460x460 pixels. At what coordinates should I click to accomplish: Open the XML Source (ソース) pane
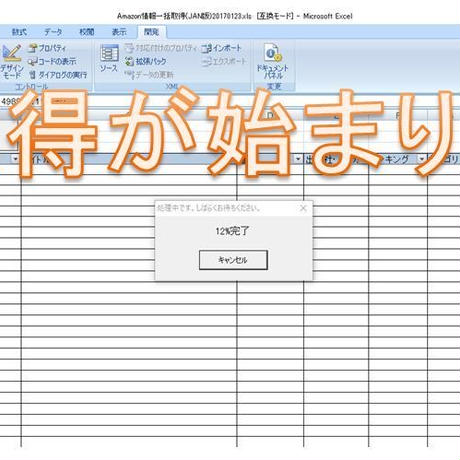point(109,58)
